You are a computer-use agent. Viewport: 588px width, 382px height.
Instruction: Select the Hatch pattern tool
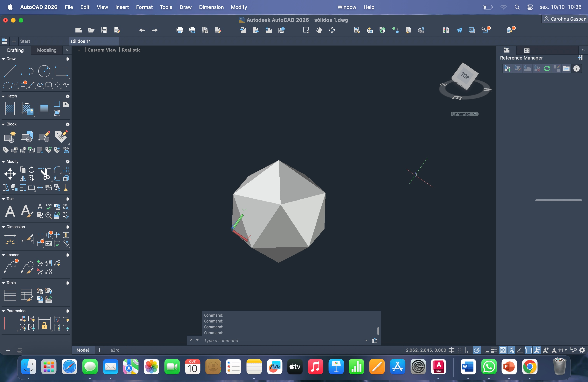click(10, 109)
